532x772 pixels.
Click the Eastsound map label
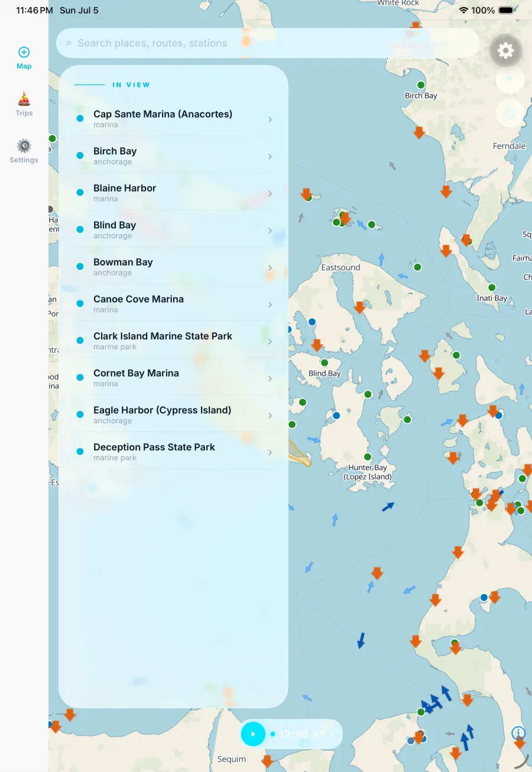[x=340, y=267]
